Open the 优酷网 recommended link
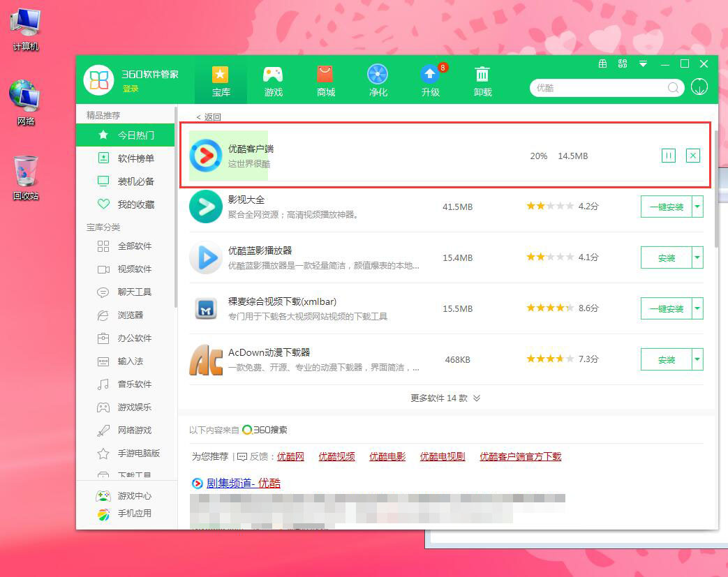This screenshot has height=577, width=728. point(290,457)
